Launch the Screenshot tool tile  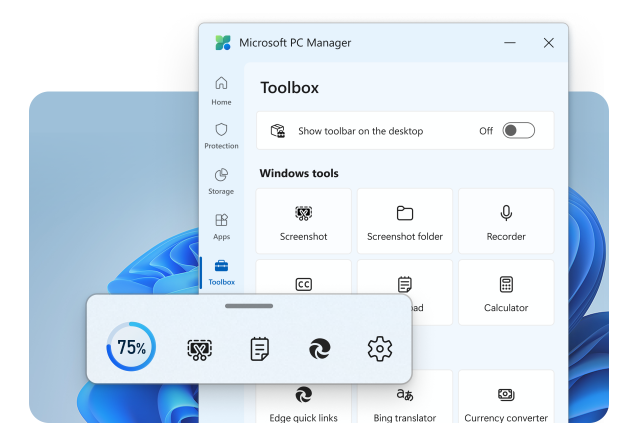(304, 221)
